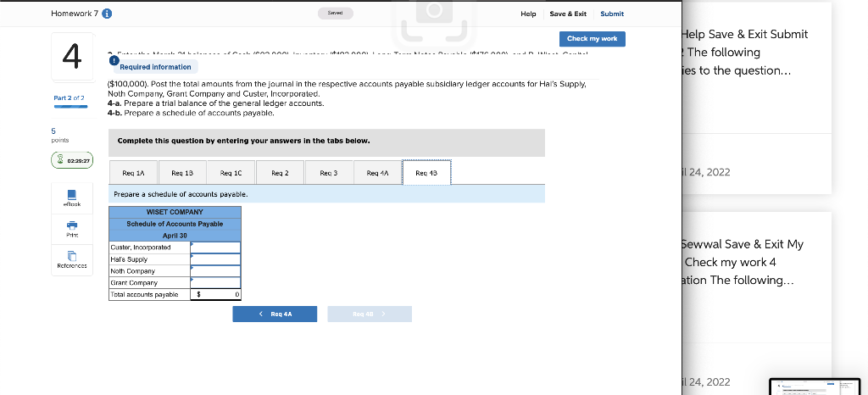Open the eBook icon in sidebar
The height and width of the screenshot is (395, 868).
[x=72, y=198]
